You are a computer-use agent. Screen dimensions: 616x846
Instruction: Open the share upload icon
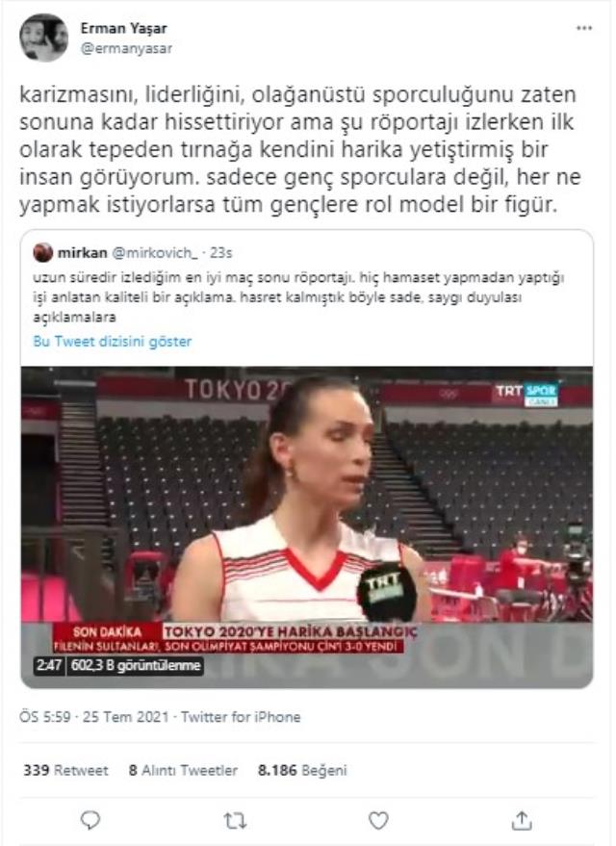(x=522, y=821)
